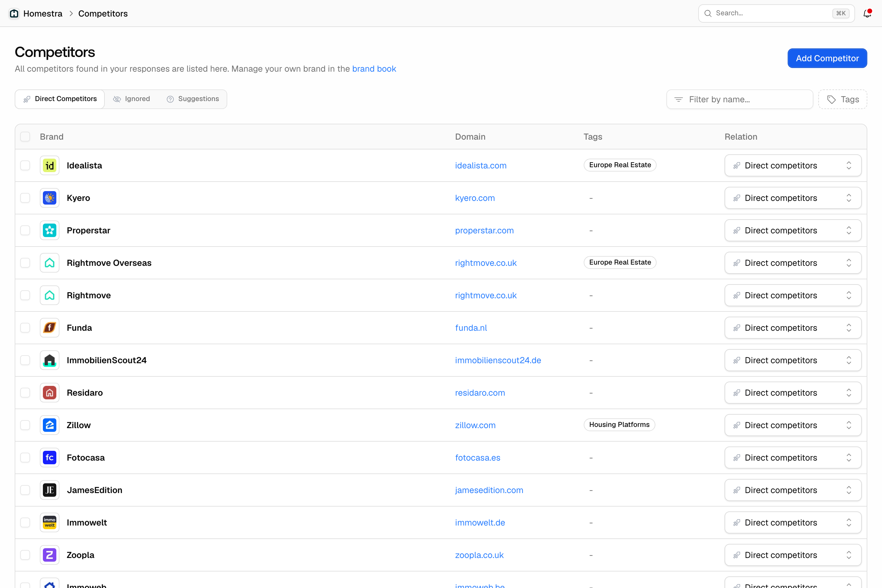
Task: Open the brand book link
Action: (374, 69)
